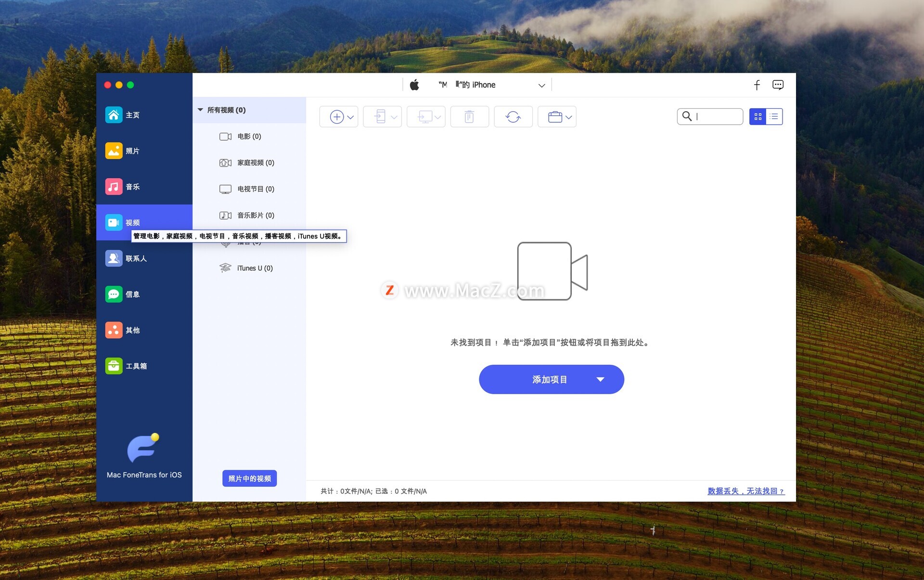Screen dimensions: 924x580
Task: Open the 主页 home section
Action: (x=144, y=115)
